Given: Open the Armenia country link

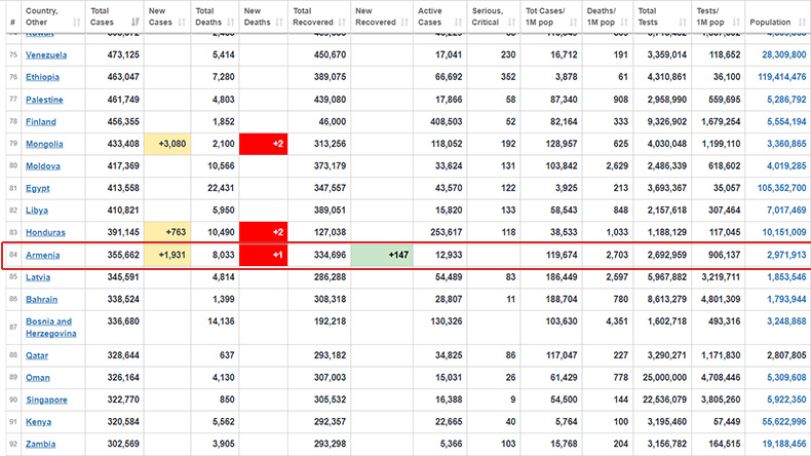Looking at the screenshot, I should 43,255.
